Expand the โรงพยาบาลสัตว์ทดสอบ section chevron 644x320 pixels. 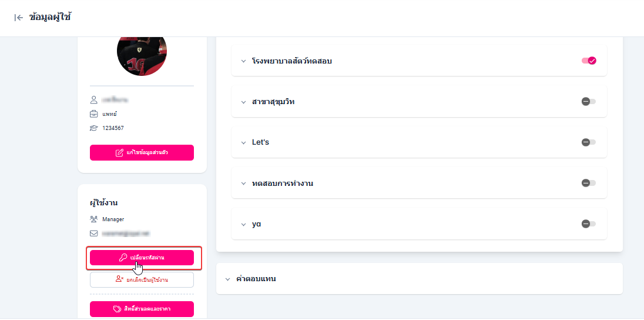(x=243, y=61)
